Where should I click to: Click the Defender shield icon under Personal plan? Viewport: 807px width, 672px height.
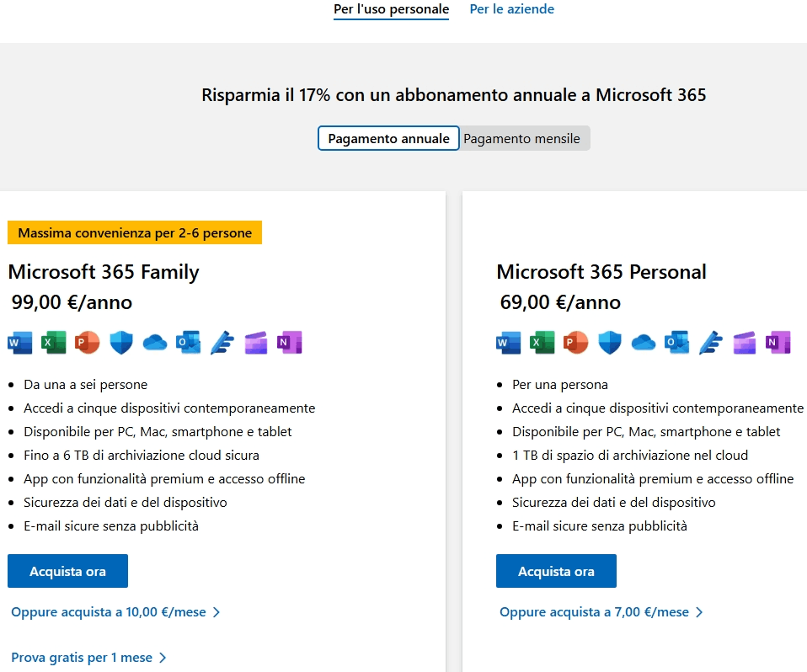tap(610, 343)
